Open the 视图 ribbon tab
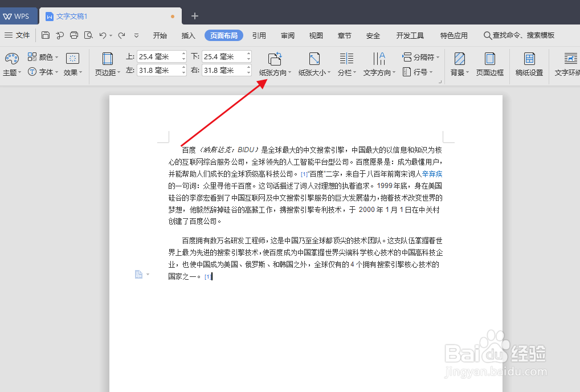Viewport: 580px width, 392px height. (316, 35)
